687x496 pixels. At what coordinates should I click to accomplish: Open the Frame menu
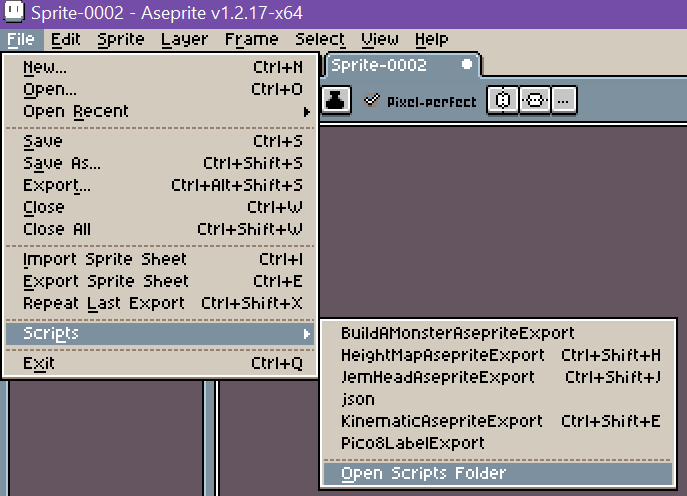point(251,40)
